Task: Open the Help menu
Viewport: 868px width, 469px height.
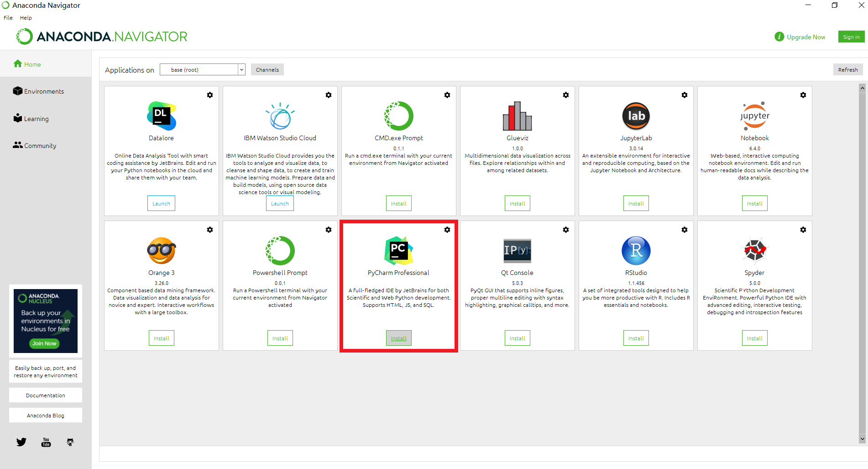Action: (x=26, y=18)
